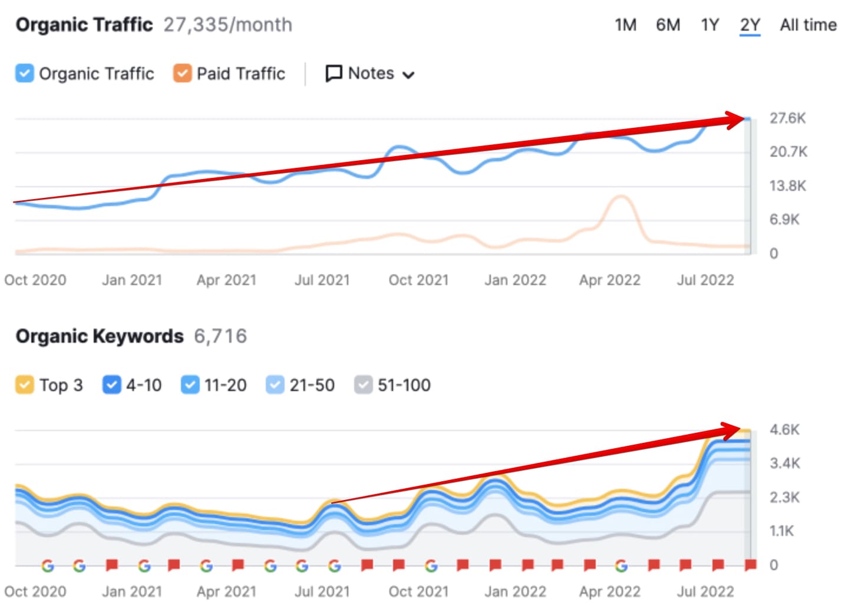Uncheck the Paid Traffic filter

(182, 73)
